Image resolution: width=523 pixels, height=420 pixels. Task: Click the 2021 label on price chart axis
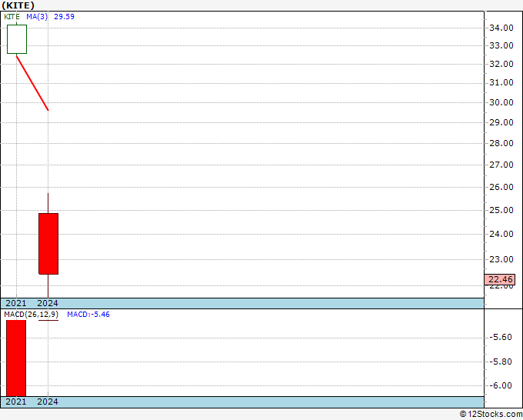tap(16, 303)
